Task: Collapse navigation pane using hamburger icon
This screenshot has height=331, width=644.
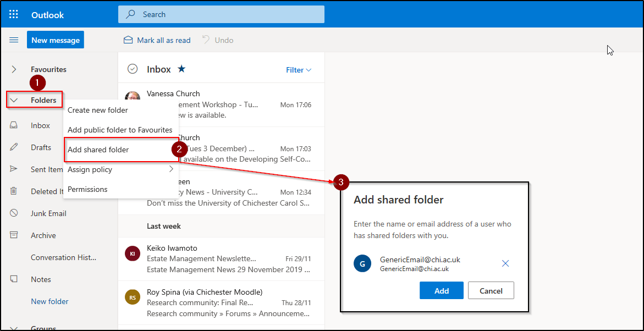Action: (13, 39)
